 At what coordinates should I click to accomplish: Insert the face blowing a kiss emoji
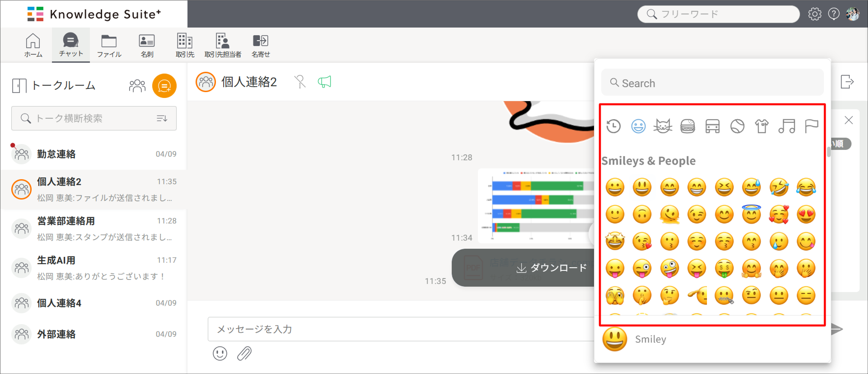(642, 241)
